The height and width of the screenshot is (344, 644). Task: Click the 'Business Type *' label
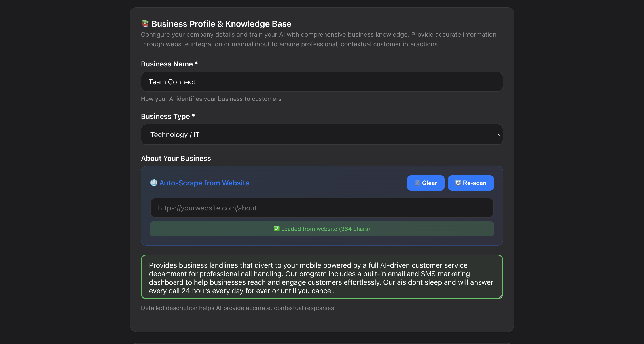click(168, 116)
